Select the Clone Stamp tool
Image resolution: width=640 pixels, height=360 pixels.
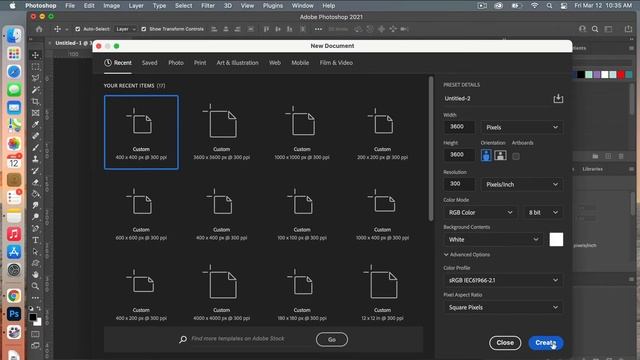click(x=36, y=159)
